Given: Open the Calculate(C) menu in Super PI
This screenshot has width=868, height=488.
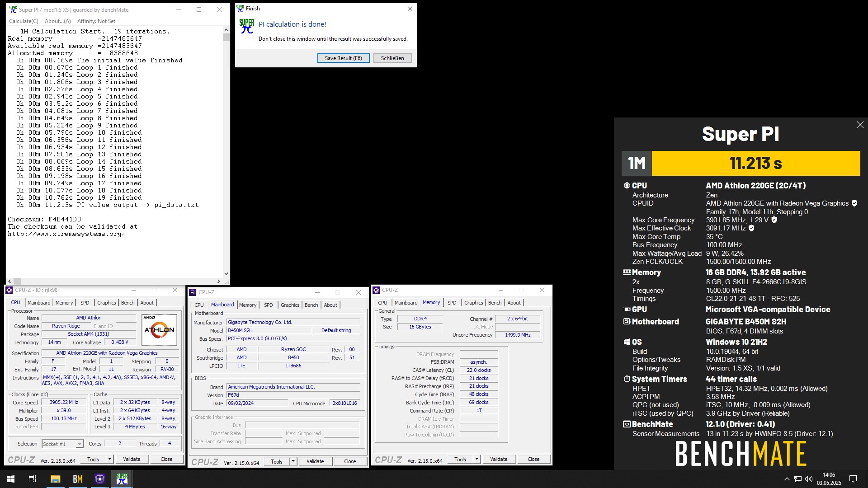Looking at the screenshot, I should tap(24, 21).
